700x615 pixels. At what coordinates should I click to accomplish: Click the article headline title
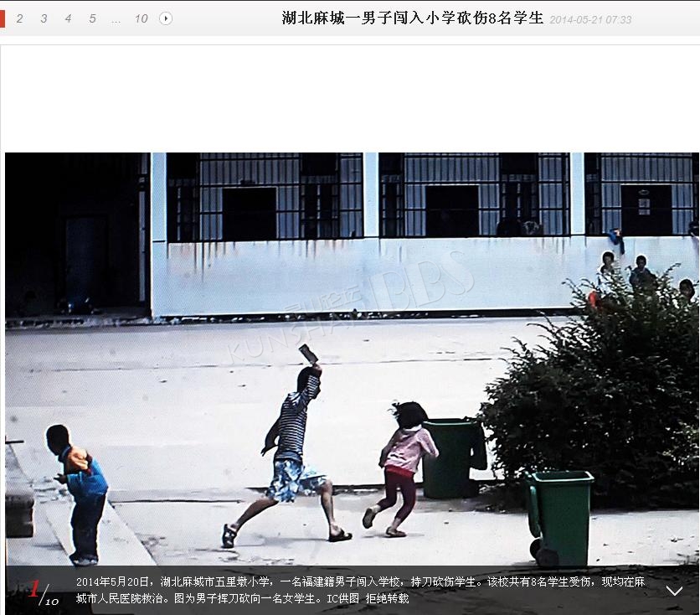pyautogui.click(x=412, y=18)
